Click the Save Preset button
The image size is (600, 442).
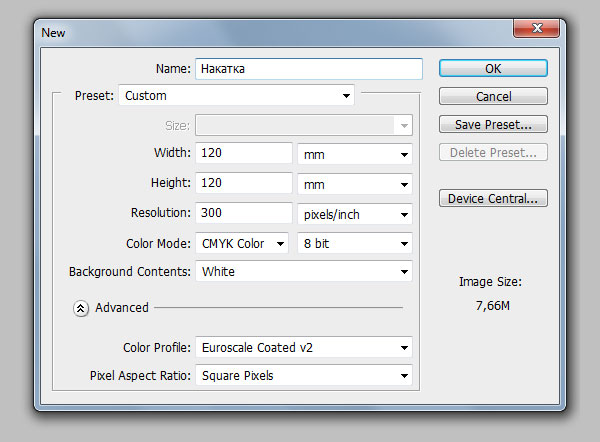point(493,125)
